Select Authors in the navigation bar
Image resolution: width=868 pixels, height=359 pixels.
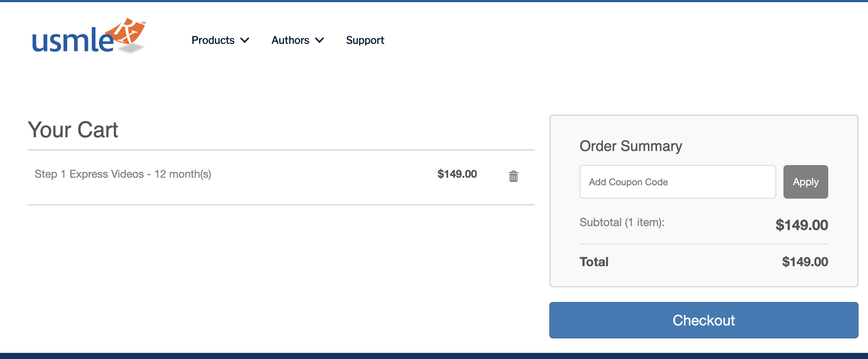(x=290, y=40)
